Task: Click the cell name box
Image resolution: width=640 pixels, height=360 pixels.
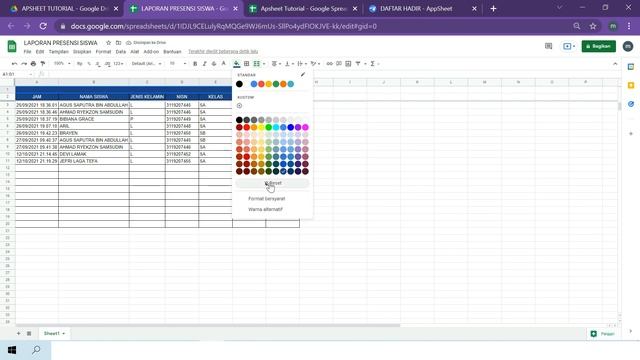Action: 17,74
